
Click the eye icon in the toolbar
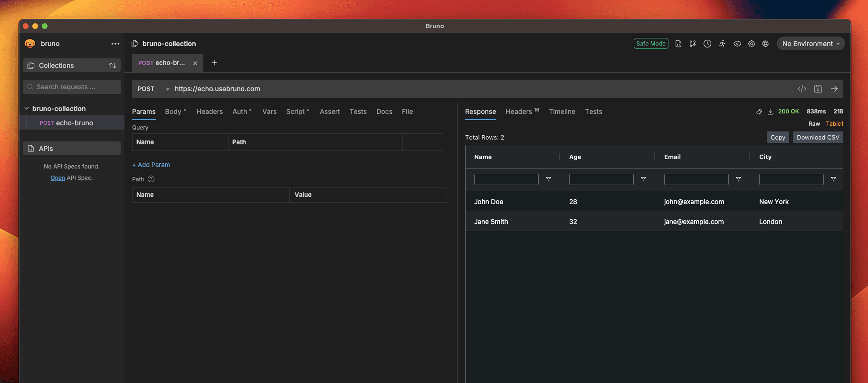coord(737,44)
